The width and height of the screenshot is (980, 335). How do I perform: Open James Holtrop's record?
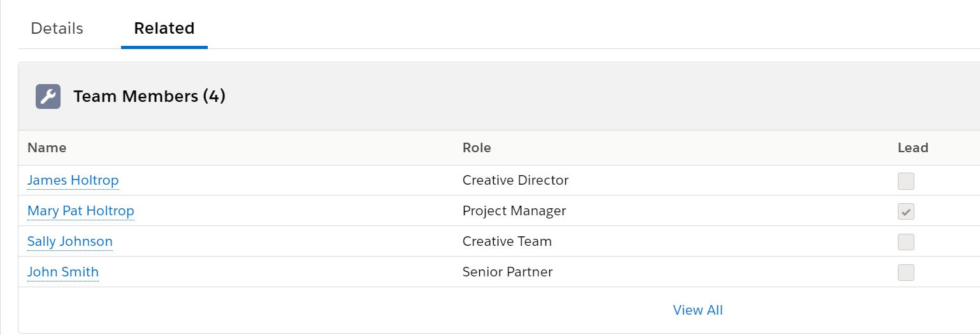click(73, 180)
